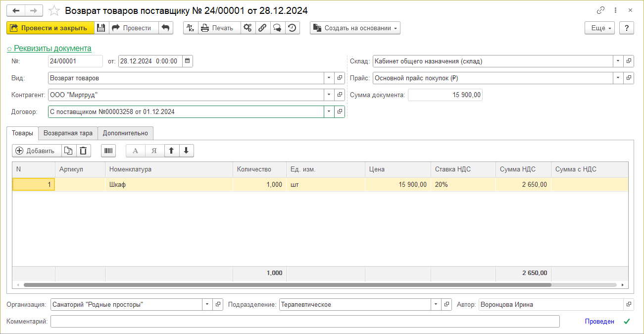Copy the selected row in goods table
644x334 pixels.
[x=69, y=151]
